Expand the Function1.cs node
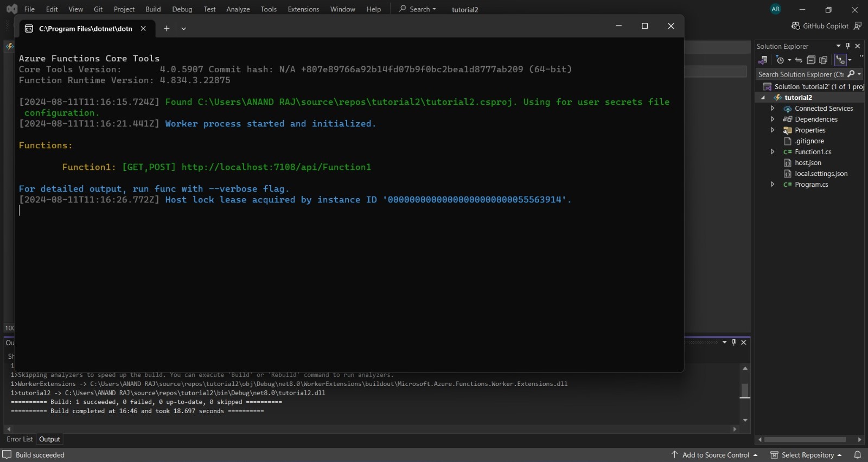The width and height of the screenshot is (868, 462). pyautogui.click(x=773, y=152)
